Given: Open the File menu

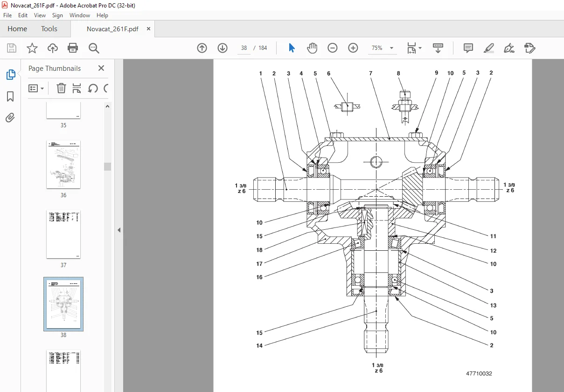Looking at the screenshot, I should pyautogui.click(x=8, y=15).
